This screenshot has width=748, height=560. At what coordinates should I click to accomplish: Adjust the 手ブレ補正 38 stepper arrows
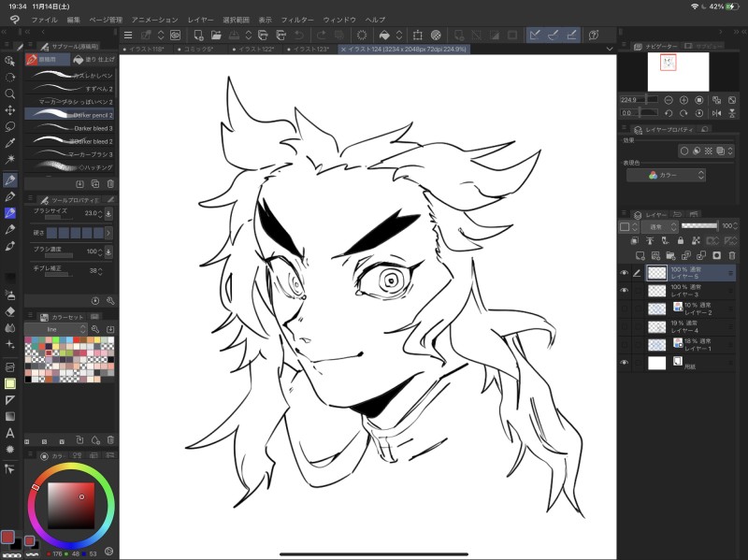coord(100,271)
